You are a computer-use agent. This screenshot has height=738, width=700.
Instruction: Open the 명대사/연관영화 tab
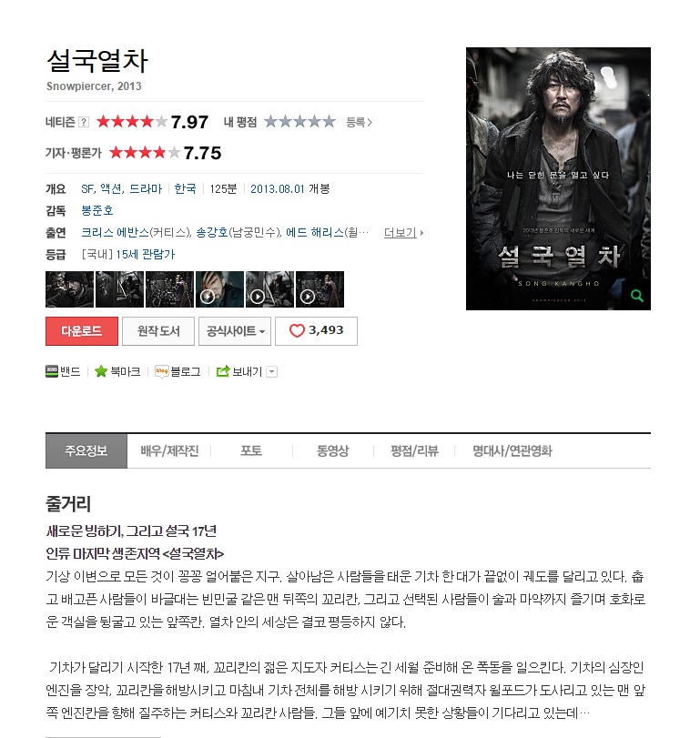tap(512, 450)
